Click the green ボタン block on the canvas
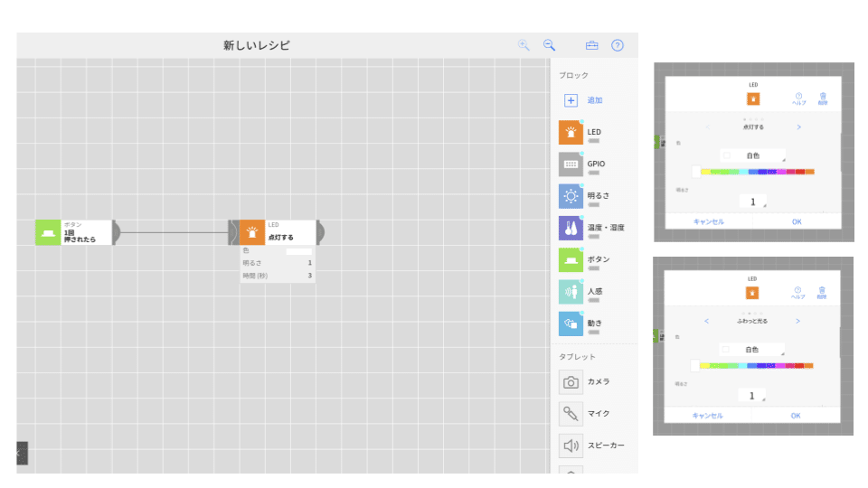 pos(73,232)
